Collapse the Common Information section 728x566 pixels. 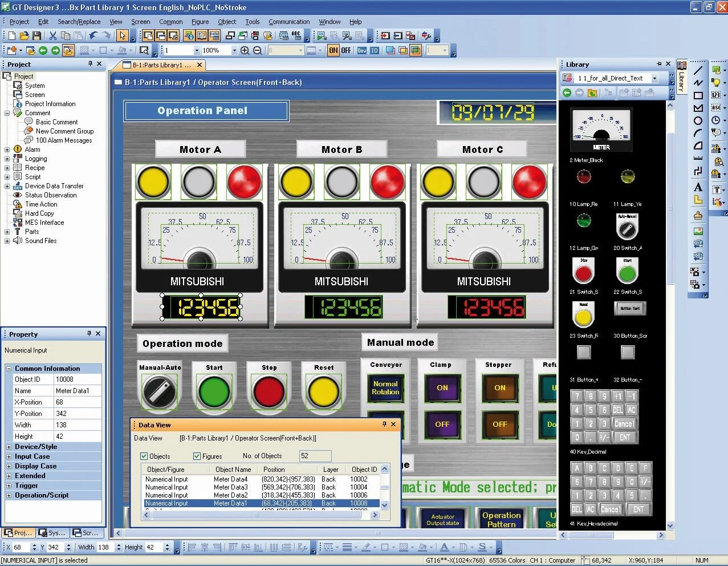coord(9,369)
